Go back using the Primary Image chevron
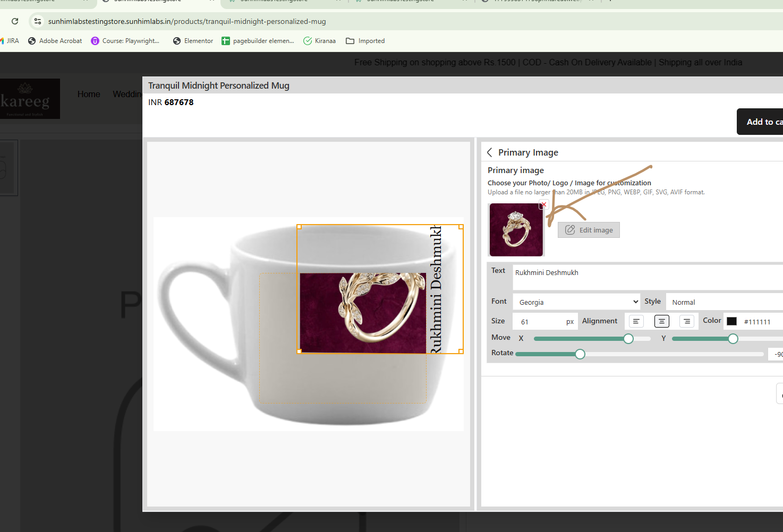The height and width of the screenshot is (532, 783). 490,152
